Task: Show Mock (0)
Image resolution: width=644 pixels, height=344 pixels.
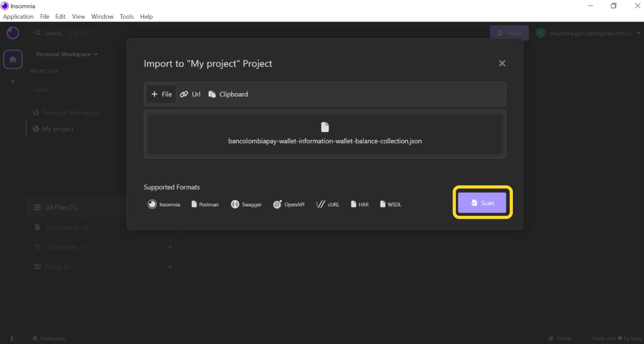Action: click(x=58, y=267)
